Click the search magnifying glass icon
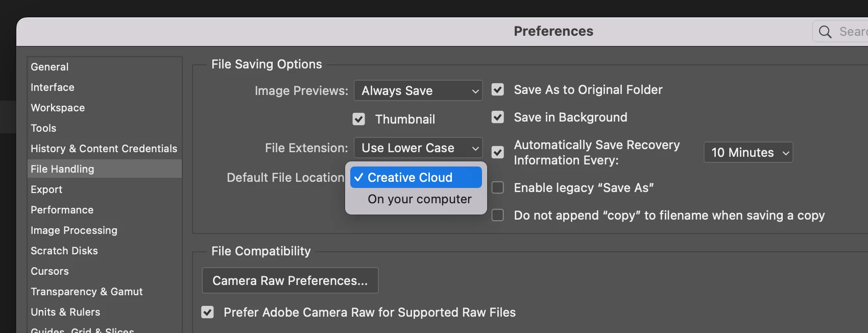Image resolution: width=868 pixels, height=333 pixels. [x=825, y=32]
